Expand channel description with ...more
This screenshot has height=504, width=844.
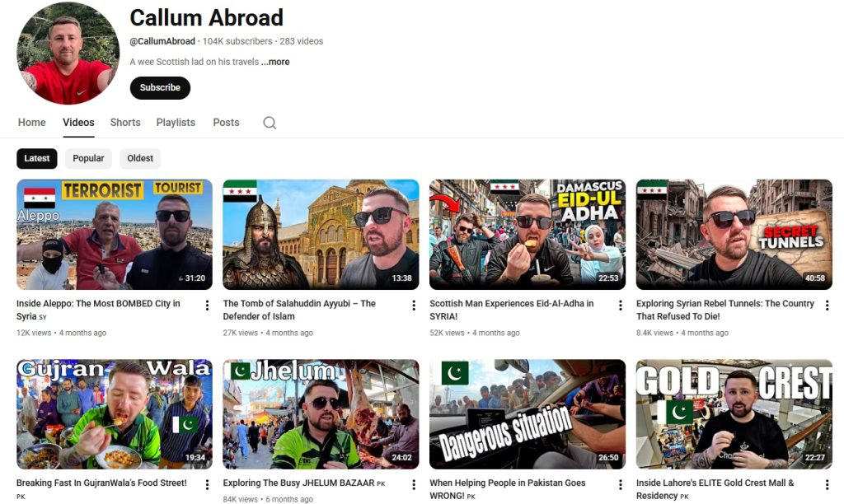[275, 62]
